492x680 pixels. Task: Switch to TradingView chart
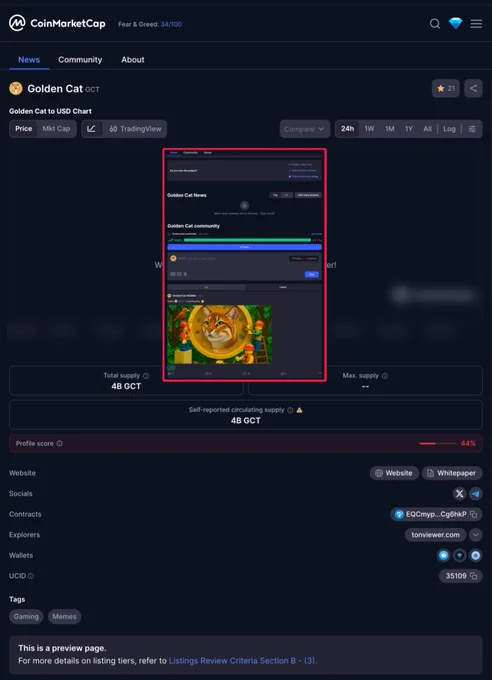(135, 129)
